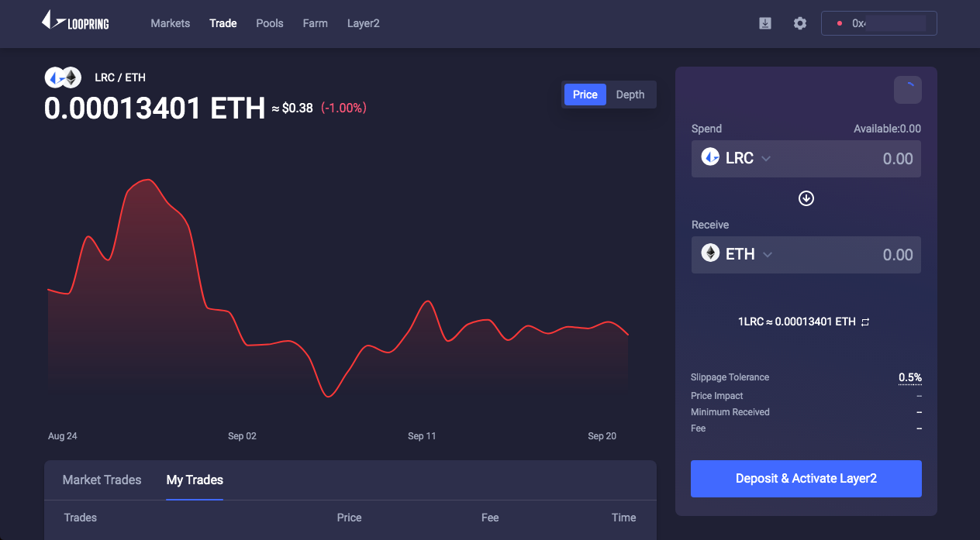
Task: Go to Markets page
Action: coord(171,23)
